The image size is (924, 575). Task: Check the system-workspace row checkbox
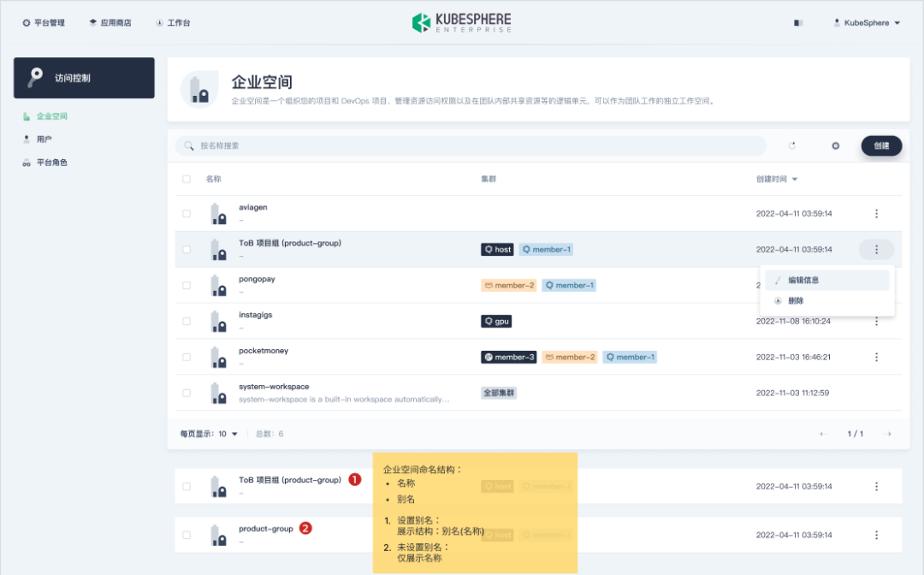[187, 393]
